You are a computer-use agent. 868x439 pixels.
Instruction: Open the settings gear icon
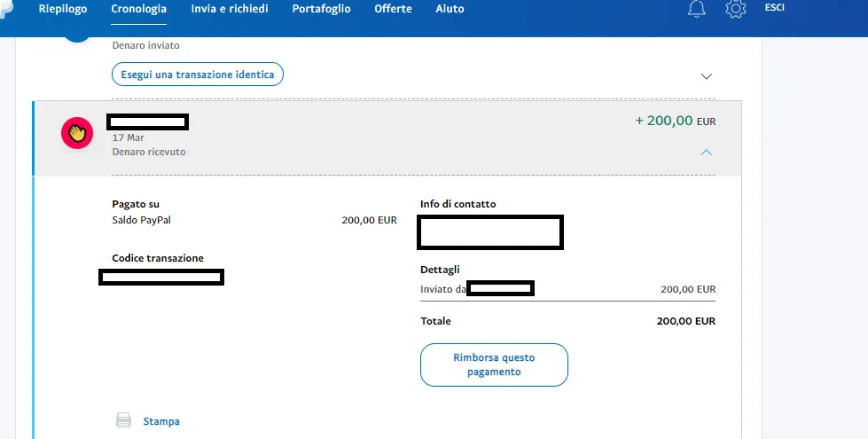735,9
